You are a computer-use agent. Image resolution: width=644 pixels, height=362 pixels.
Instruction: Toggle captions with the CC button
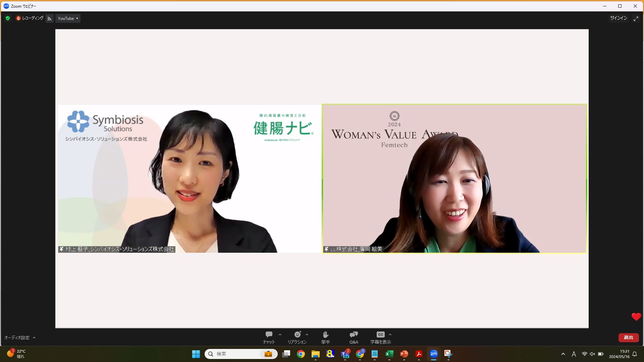(380, 335)
